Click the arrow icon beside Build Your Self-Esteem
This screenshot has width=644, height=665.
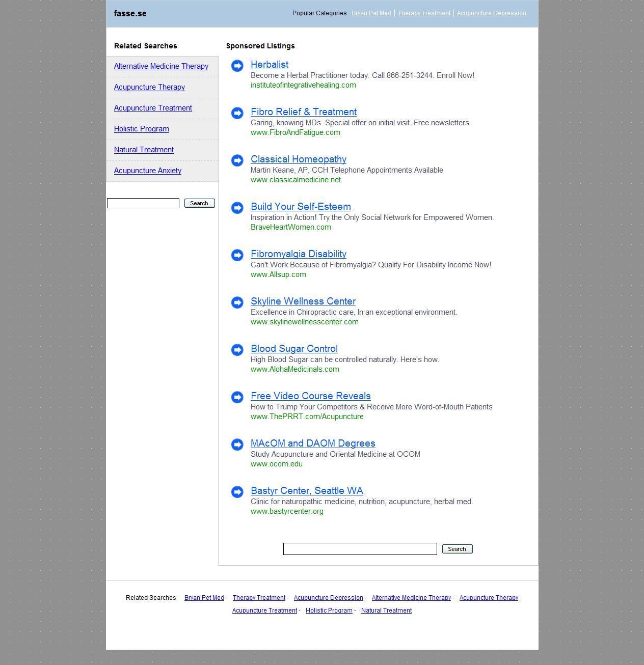pos(237,208)
